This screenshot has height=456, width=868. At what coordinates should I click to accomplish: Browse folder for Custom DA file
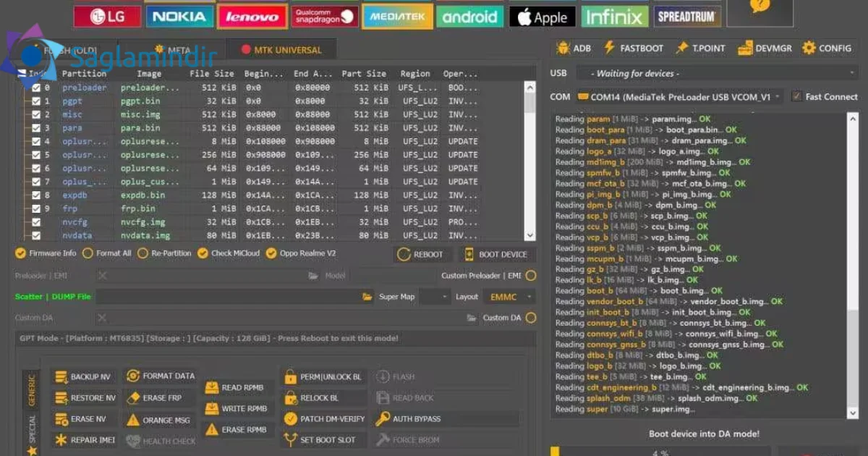point(472,318)
